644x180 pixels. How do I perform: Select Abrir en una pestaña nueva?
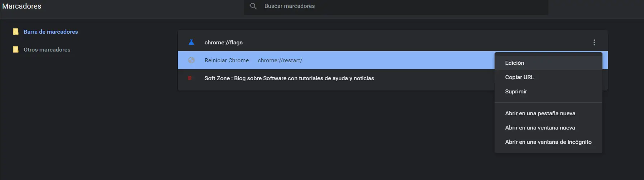[540, 113]
